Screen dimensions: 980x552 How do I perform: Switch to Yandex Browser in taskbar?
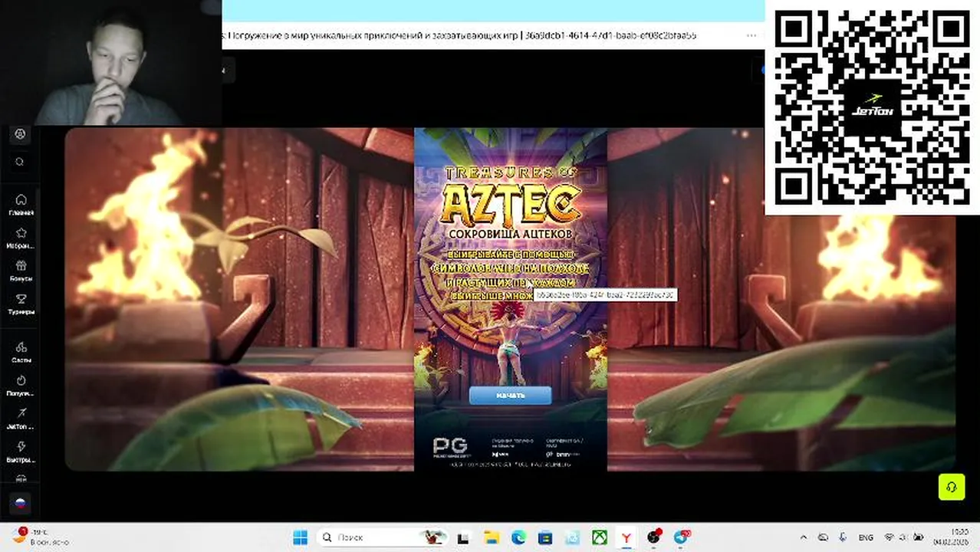pyautogui.click(x=626, y=537)
